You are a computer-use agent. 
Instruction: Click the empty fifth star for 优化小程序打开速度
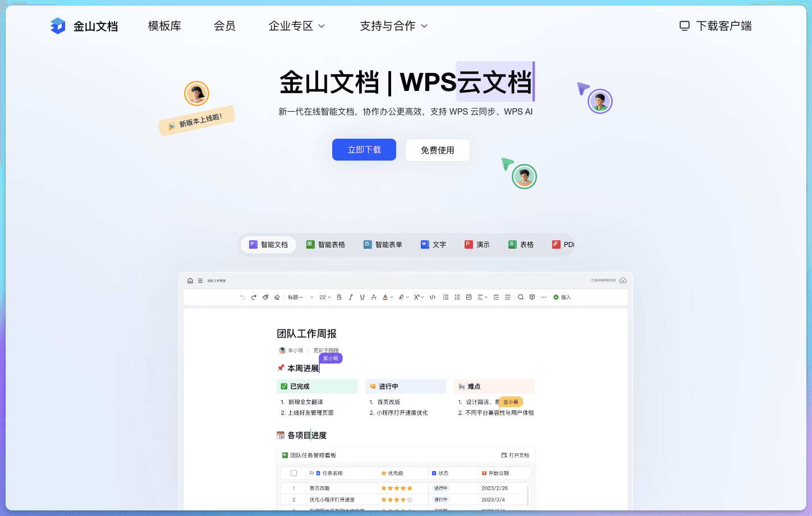tap(410, 500)
